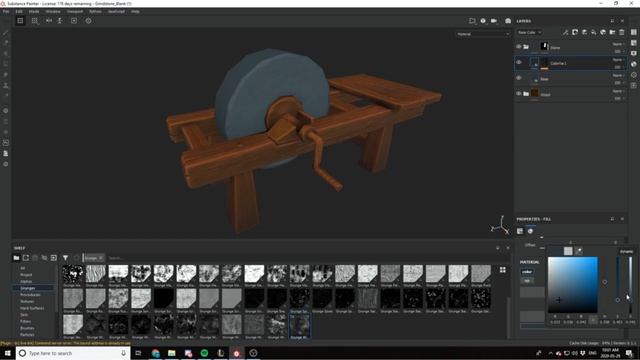Open the Stone layer opacity dropdown

[619, 51]
